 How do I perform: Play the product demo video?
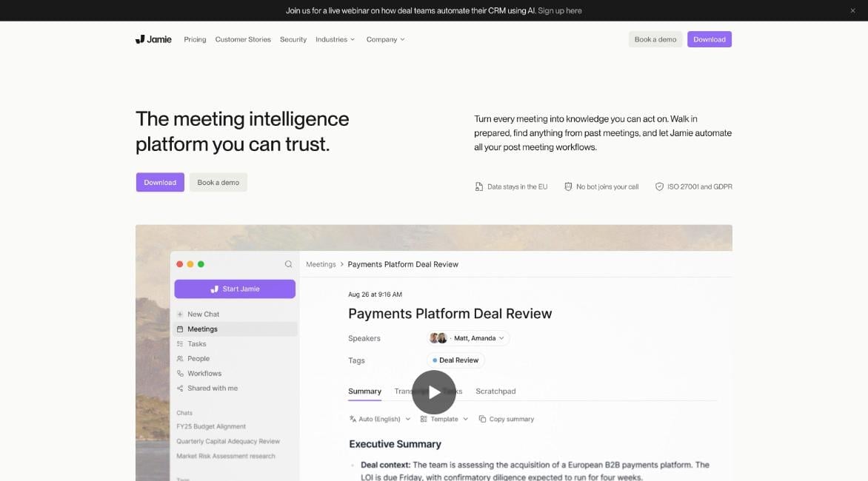434,392
